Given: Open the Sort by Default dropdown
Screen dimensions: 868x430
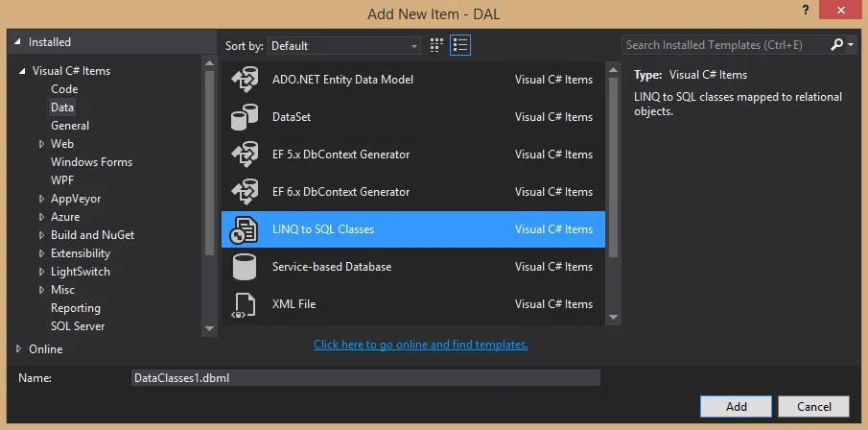Looking at the screenshot, I should [x=343, y=46].
